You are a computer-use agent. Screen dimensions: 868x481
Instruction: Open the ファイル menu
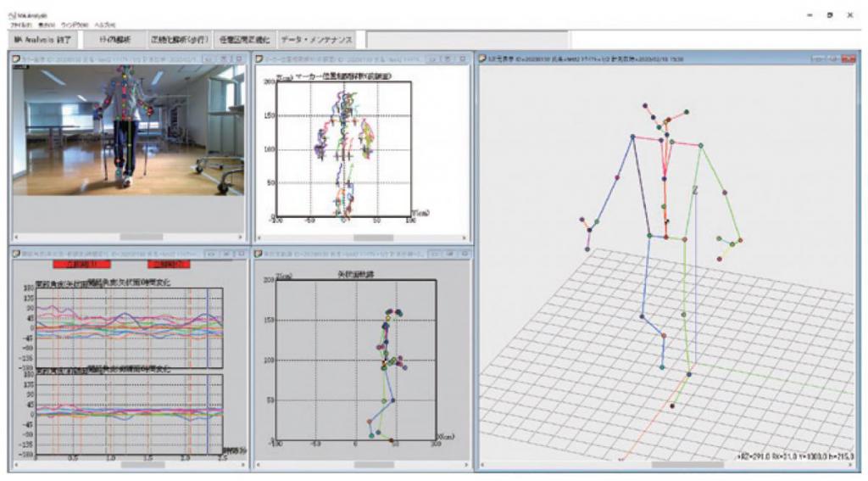[x=17, y=26]
